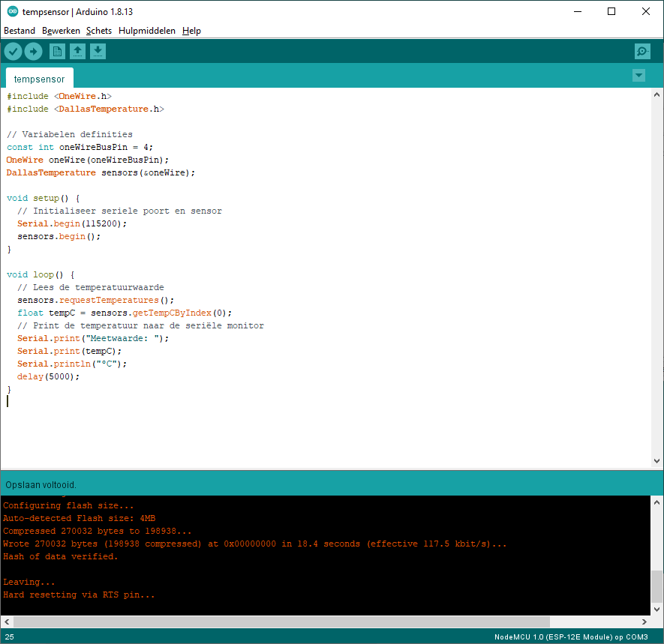Minimize the Arduino window
This screenshot has width=664, height=644.
(x=578, y=11)
